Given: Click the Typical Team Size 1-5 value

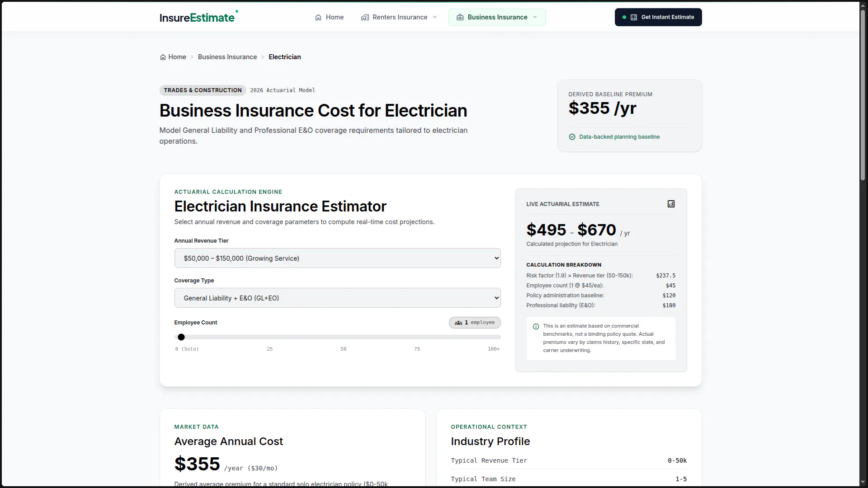Looking at the screenshot, I should tap(681, 479).
